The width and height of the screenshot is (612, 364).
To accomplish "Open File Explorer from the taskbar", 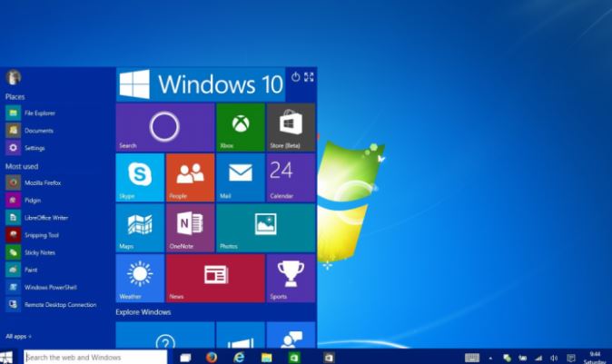I will 267,358.
